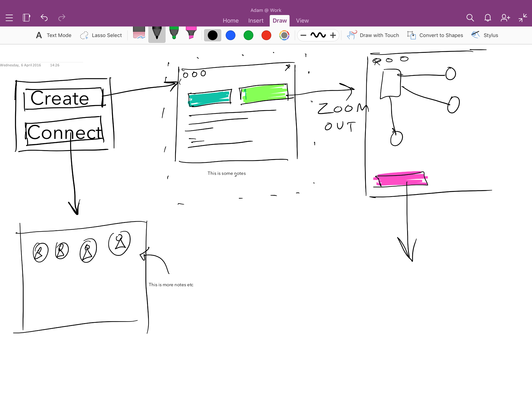Open the color wheel for more colors
The width and height of the screenshot is (532, 399).
point(284,35)
